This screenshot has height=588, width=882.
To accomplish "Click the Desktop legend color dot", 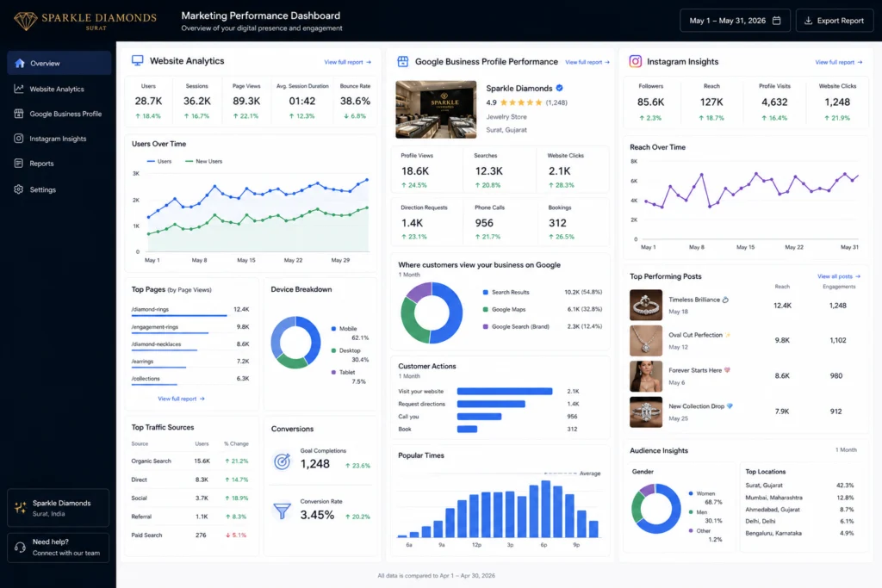I will tap(333, 350).
